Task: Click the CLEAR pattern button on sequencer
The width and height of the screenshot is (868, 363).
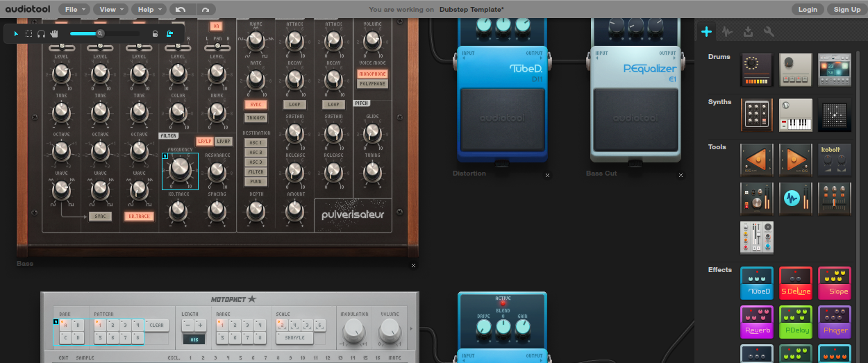Action: [x=157, y=325]
